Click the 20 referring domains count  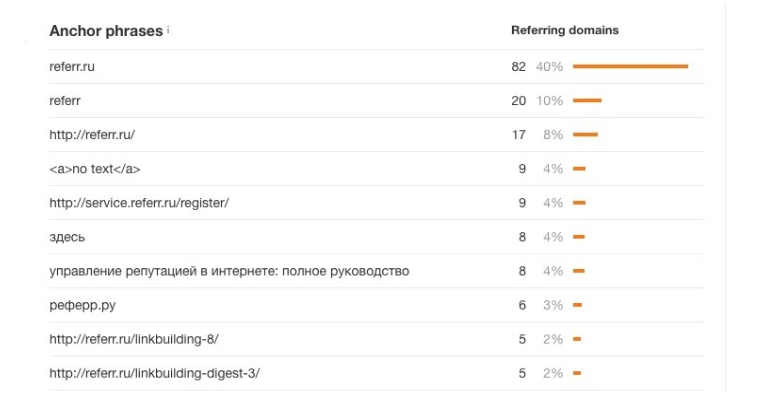[x=518, y=101]
